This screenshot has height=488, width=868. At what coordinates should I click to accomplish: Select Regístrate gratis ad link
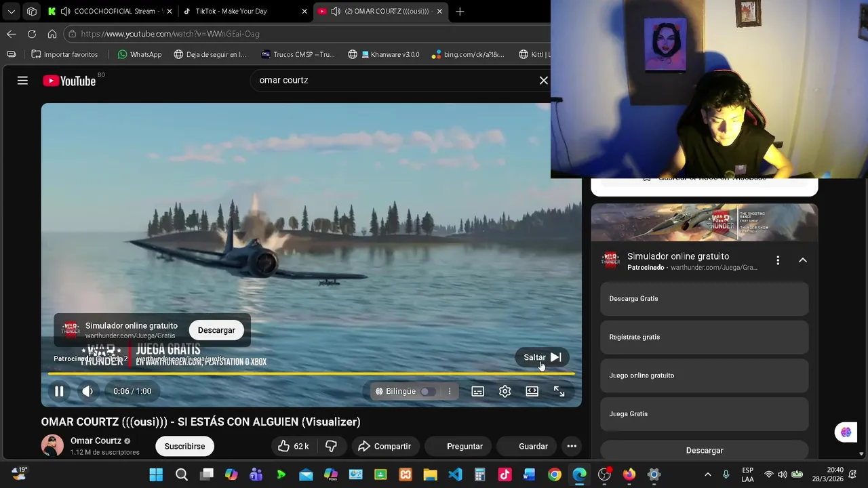tap(705, 337)
